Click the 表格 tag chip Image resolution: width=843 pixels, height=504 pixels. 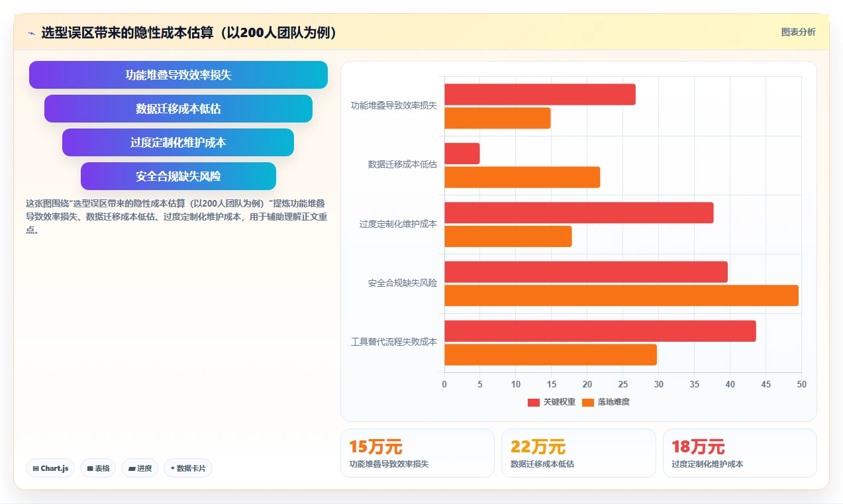tap(98, 468)
